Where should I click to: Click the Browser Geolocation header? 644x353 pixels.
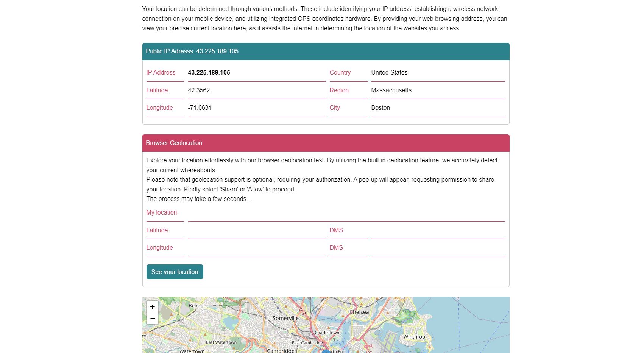pyautogui.click(x=326, y=143)
